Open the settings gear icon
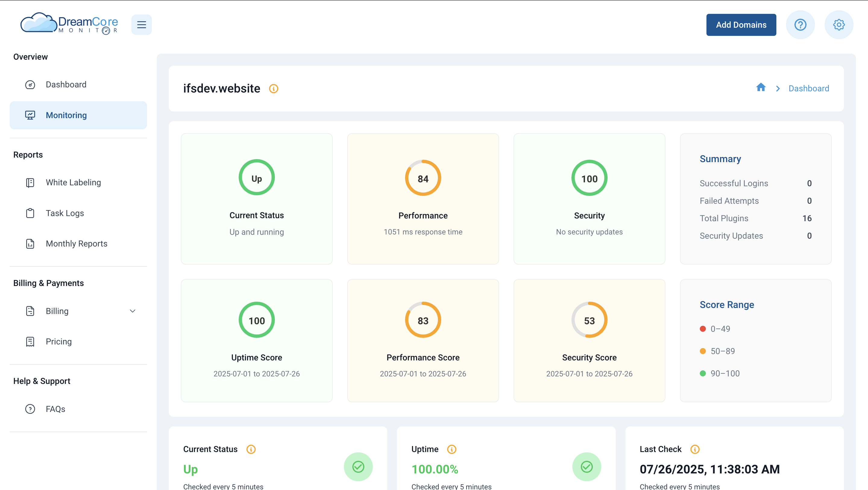The height and width of the screenshot is (490, 868). (839, 25)
